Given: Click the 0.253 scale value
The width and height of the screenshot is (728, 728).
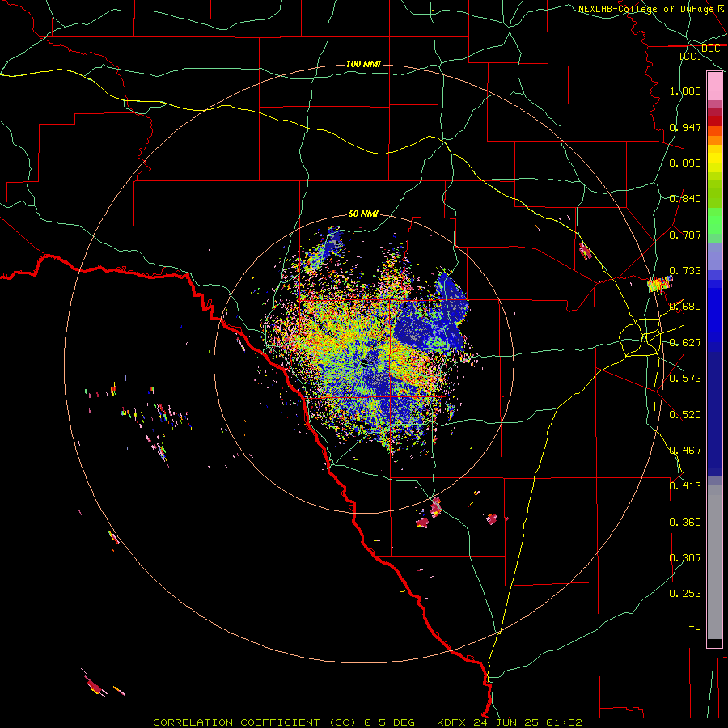Looking at the screenshot, I should click(x=685, y=594).
